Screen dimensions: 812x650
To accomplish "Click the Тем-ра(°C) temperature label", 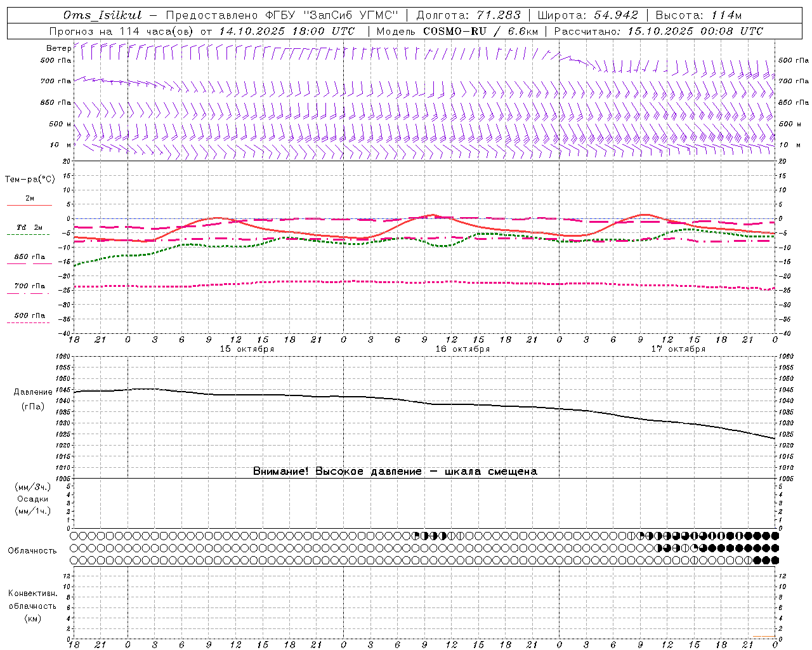I will coord(30,180).
